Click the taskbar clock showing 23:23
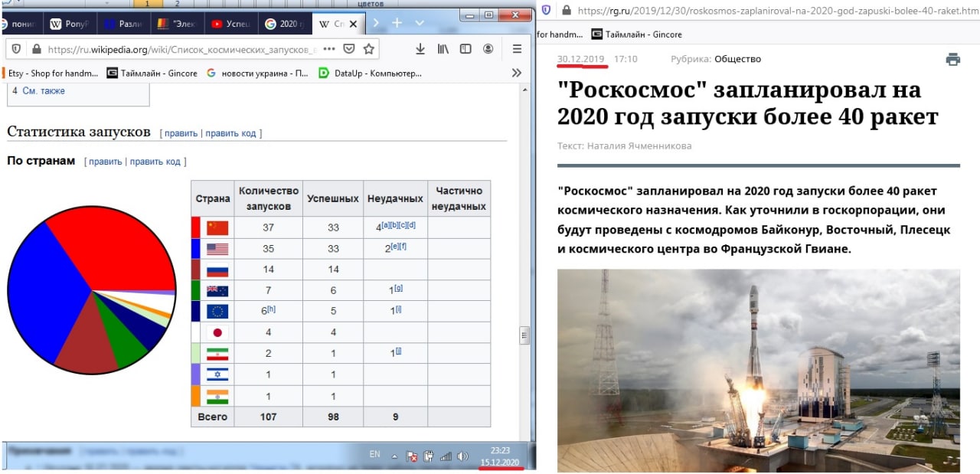The image size is (980, 474). pos(501,451)
